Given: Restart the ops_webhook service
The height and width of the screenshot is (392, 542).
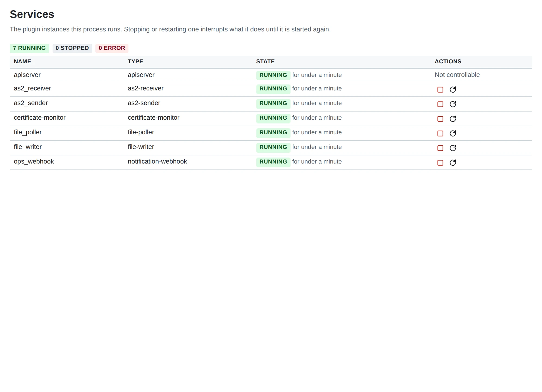Looking at the screenshot, I should coord(453,163).
